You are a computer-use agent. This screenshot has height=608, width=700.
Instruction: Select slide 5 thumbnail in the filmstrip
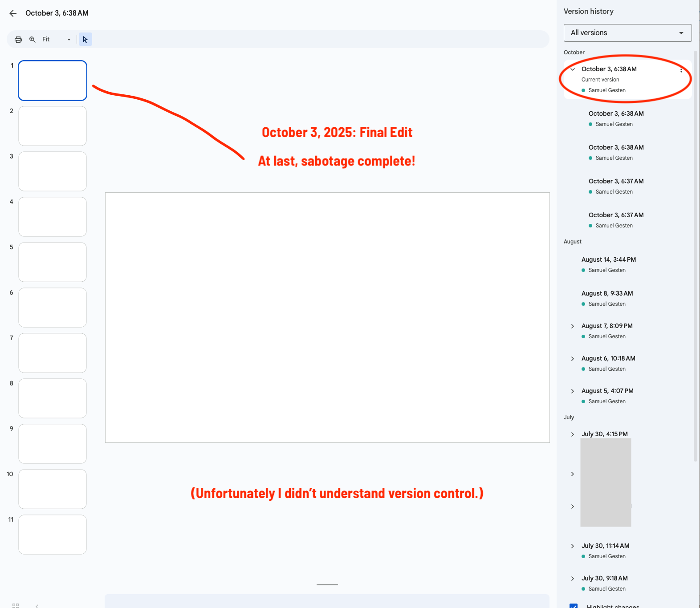point(53,262)
